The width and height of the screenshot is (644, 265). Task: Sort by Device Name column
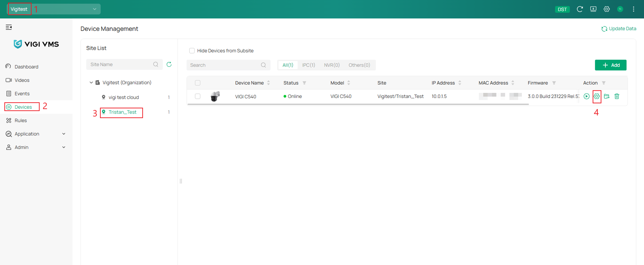click(x=269, y=83)
